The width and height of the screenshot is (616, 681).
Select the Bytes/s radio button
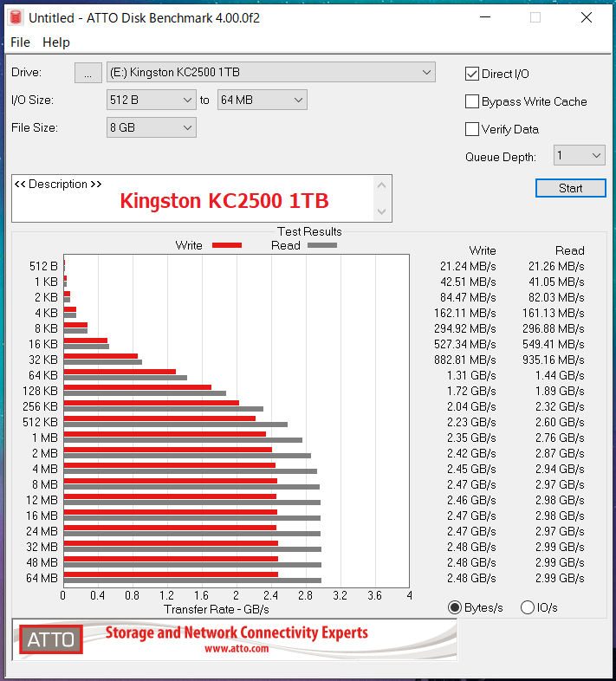tap(454, 607)
